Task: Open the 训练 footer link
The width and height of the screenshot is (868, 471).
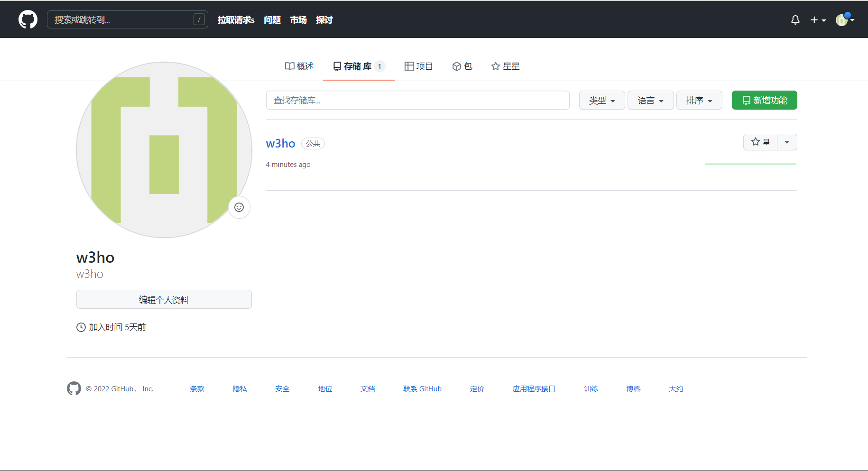Action: tap(591, 389)
